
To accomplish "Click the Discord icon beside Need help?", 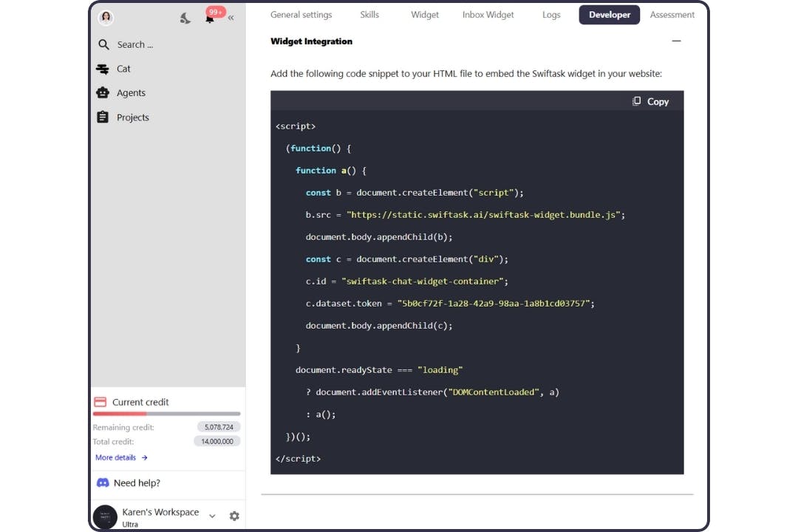I will (103, 483).
